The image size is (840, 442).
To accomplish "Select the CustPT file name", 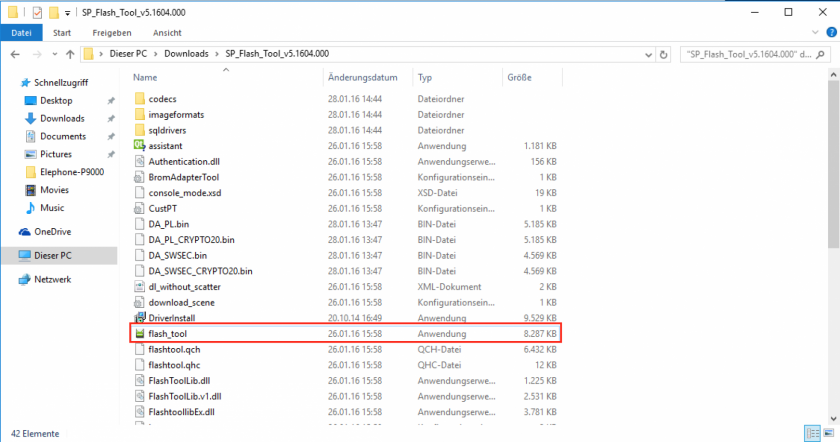I will 162,208.
